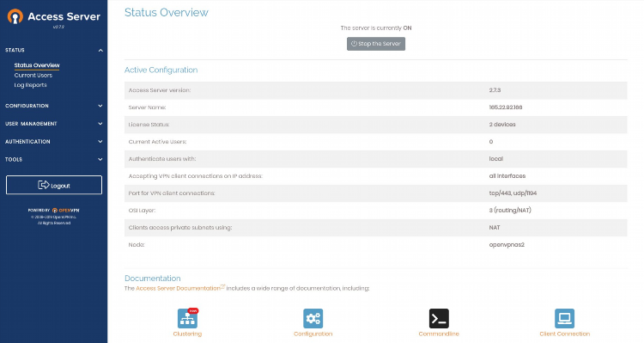The height and width of the screenshot is (343, 644).
Task: Click the OpenVPN keyhole logo icon
Action: pyautogui.click(x=15, y=16)
